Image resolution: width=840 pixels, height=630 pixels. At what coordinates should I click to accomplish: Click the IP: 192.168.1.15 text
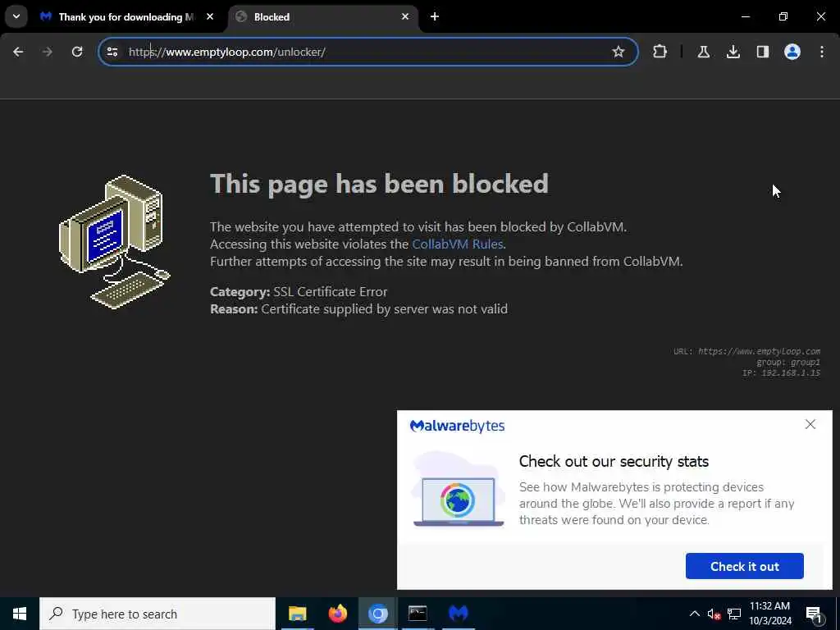[x=781, y=373]
